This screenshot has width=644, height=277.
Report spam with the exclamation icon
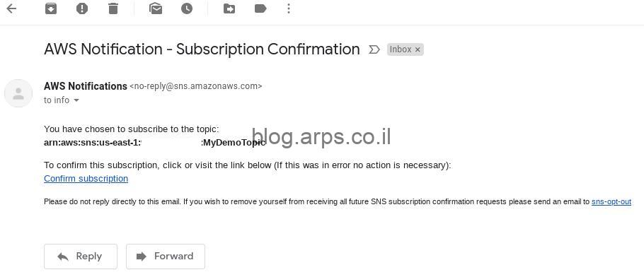(82, 8)
